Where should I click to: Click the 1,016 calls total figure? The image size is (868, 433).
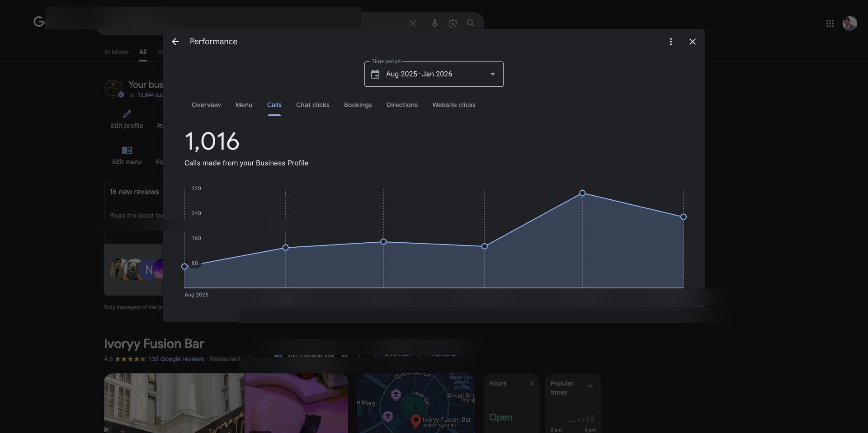tap(212, 141)
